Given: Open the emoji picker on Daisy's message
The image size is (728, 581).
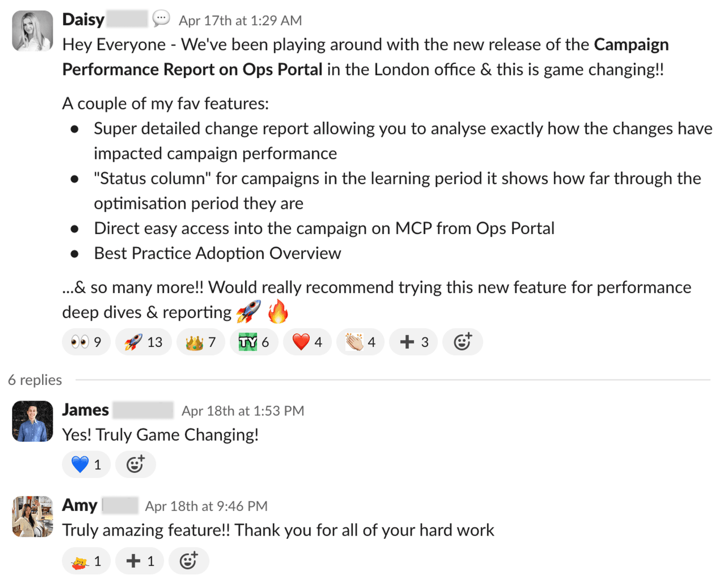Looking at the screenshot, I should 463,342.
